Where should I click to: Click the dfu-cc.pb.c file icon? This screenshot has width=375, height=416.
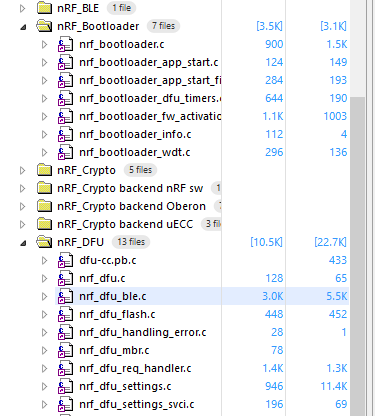65,260
